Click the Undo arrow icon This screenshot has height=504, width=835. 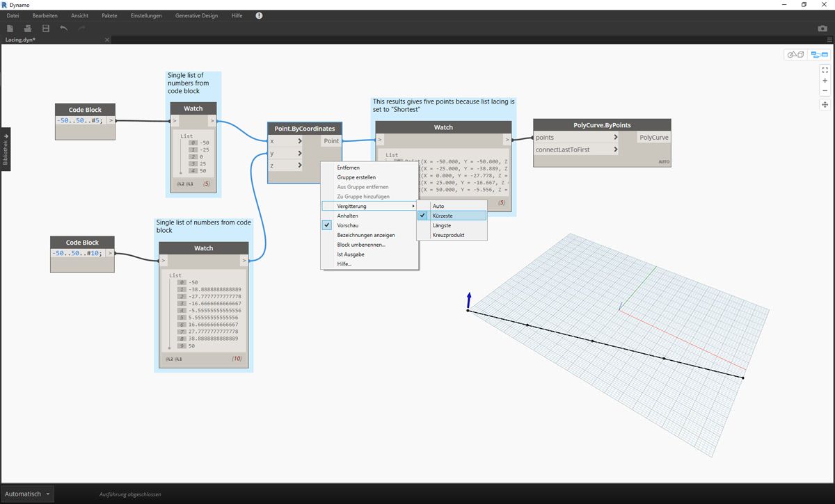(x=64, y=29)
